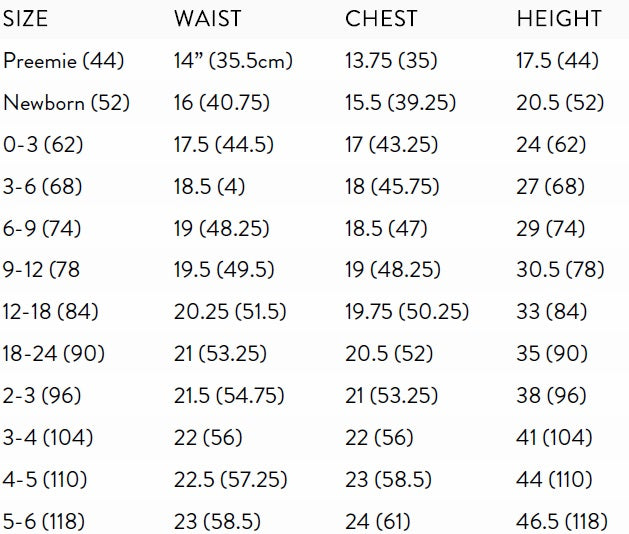Select the Newborn (52) size label
Screen dimensions: 629x534
tap(66, 103)
